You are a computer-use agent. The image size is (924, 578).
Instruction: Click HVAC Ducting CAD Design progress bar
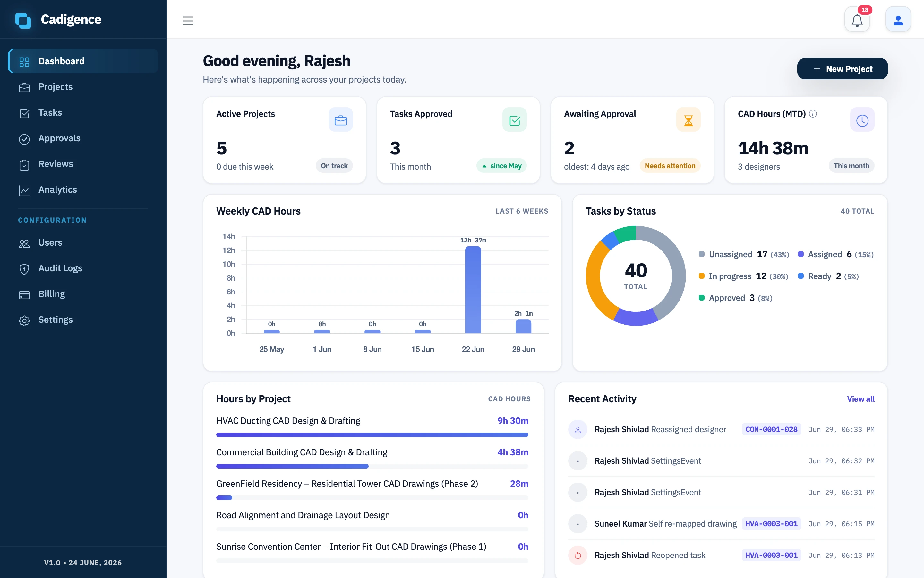(372, 435)
